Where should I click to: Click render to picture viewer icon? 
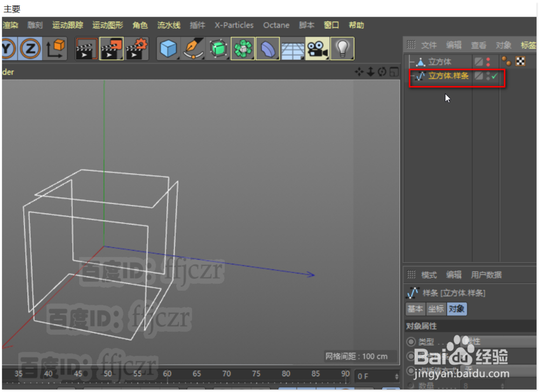coord(111,49)
